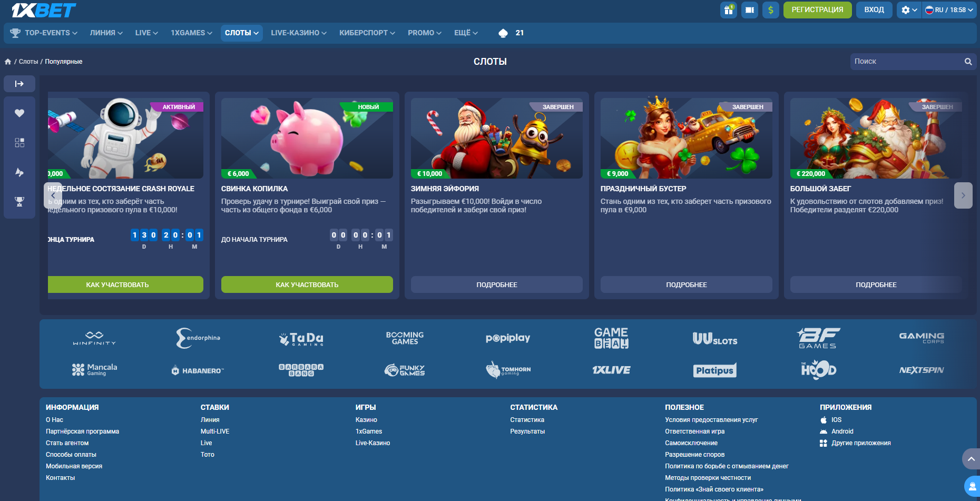The width and height of the screenshot is (980, 501).
Task: Click the green РЕГИСТРАЦИЯ button
Action: (x=817, y=10)
